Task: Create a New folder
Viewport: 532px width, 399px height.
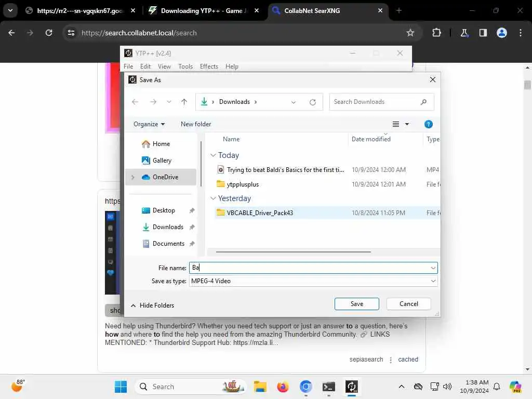Action: [196, 124]
